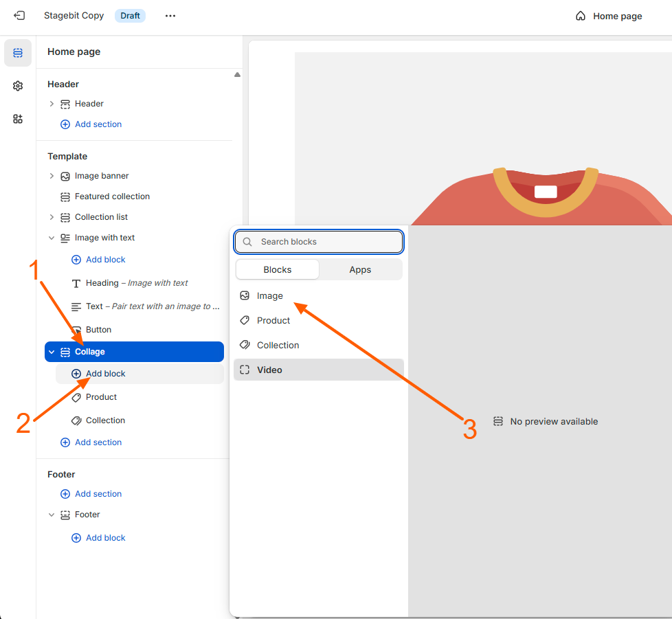Choose Product block from the list
Image resolution: width=672 pixels, height=619 pixels.
[x=318, y=320]
